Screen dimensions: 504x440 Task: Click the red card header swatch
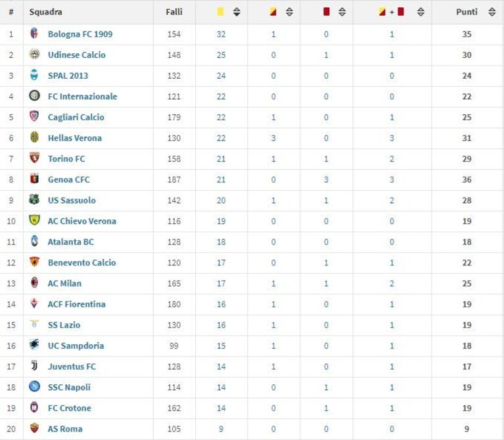point(327,12)
